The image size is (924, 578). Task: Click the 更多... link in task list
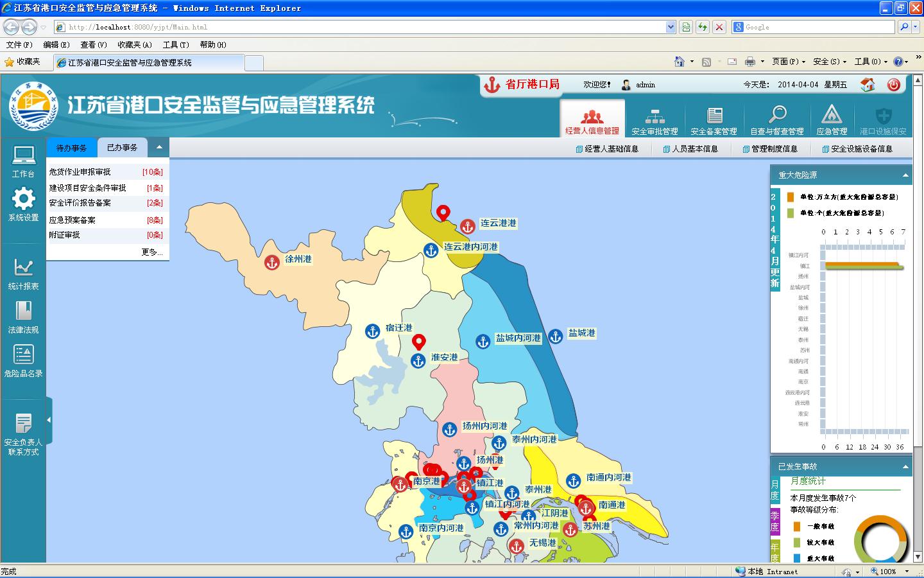pyautogui.click(x=152, y=252)
